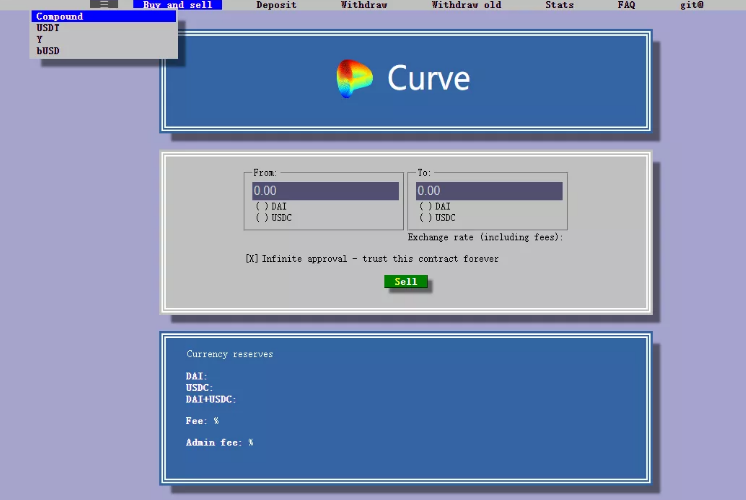Follow the git@ link

(x=692, y=5)
